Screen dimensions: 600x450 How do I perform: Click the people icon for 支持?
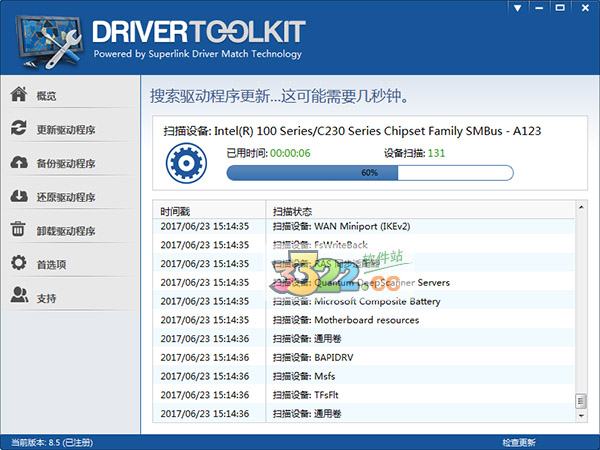pyautogui.click(x=18, y=297)
